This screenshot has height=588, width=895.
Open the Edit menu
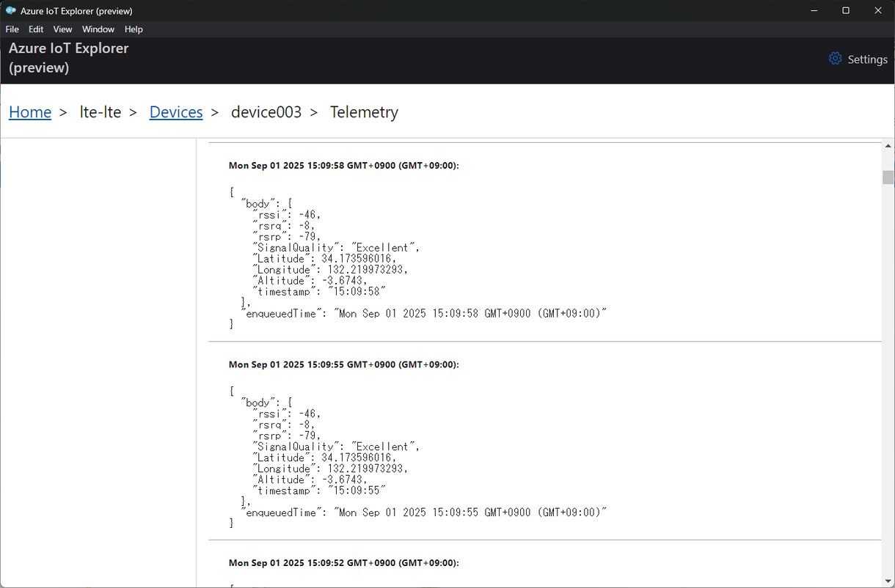coord(36,29)
